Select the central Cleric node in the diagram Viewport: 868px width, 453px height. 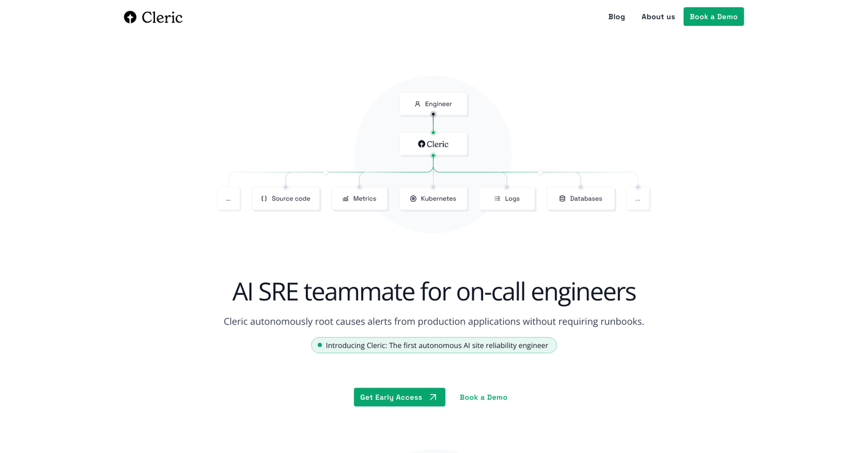[433, 144]
